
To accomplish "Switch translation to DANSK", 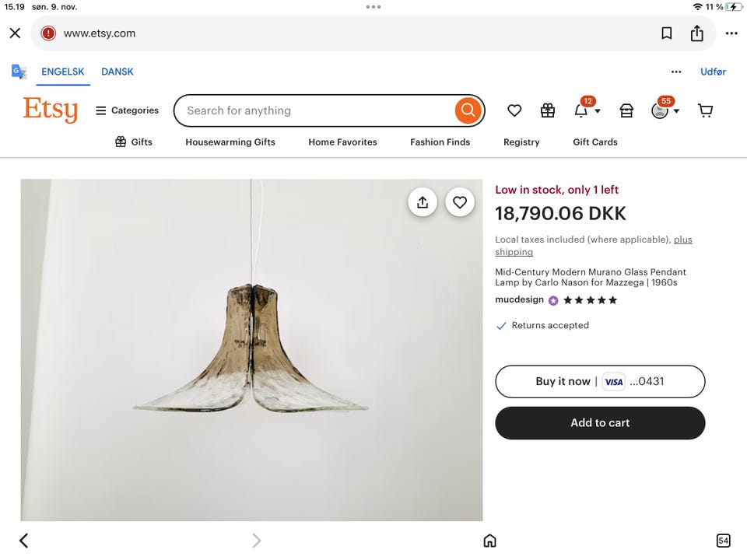I will coord(117,71).
